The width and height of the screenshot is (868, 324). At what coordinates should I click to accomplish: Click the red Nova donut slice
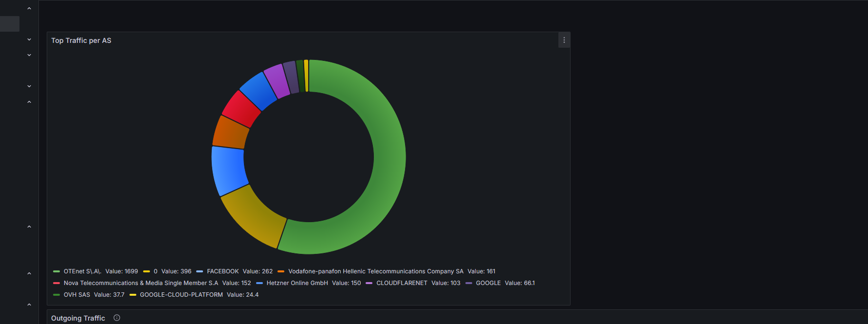click(x=242, y=108)
